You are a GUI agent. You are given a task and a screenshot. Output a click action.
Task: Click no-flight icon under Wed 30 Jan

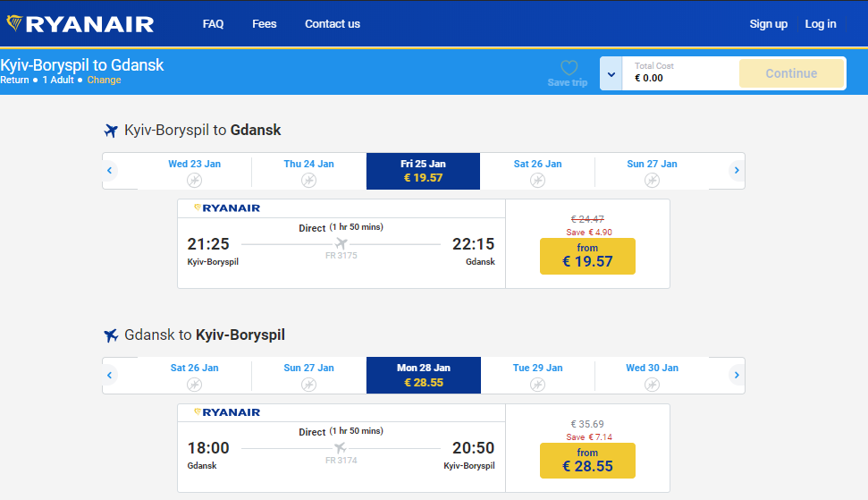652,384
